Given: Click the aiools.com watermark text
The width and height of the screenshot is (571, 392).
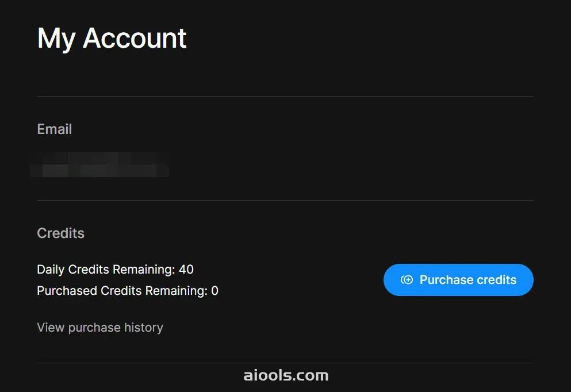Looking at the screenshot, I should (286, 376).
